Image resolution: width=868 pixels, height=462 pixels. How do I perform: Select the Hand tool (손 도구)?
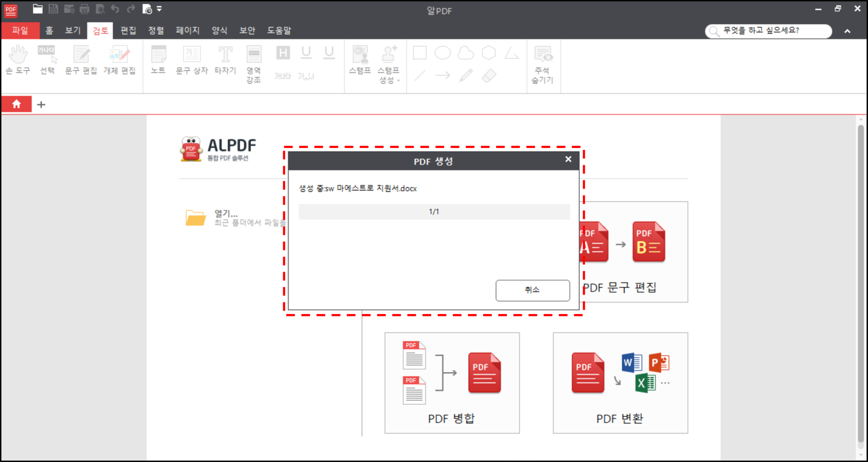tap(18, 60)
